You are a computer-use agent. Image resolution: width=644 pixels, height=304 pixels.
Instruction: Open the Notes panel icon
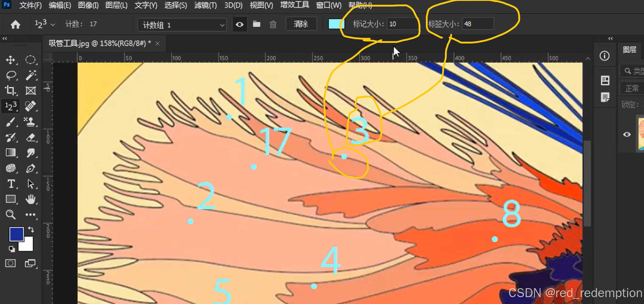[605, 97]
